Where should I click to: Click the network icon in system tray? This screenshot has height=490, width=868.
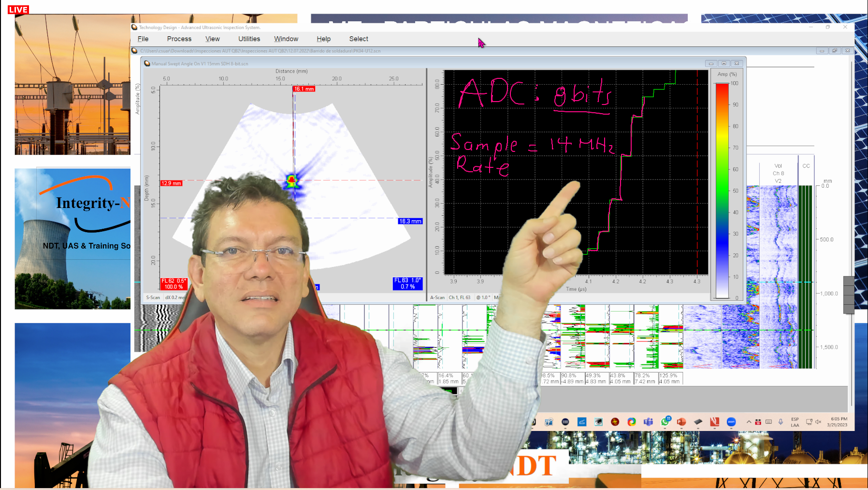(x=809, y=422)
